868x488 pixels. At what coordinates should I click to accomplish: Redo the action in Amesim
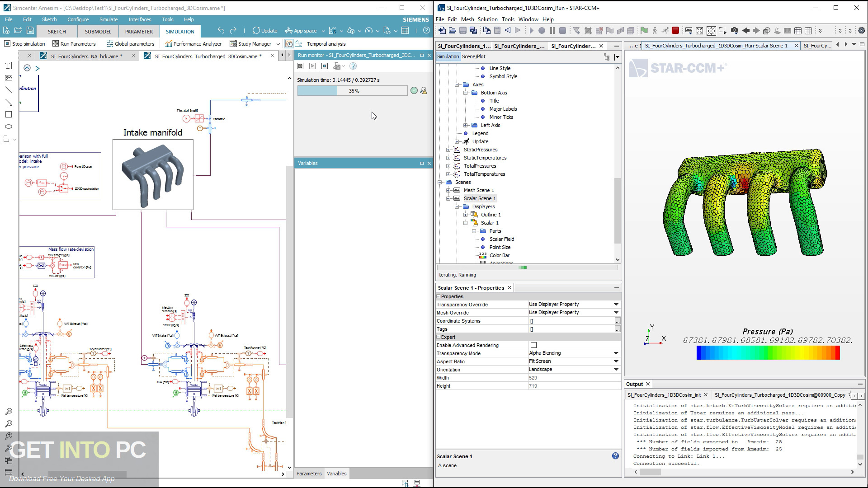pos(233,31)
